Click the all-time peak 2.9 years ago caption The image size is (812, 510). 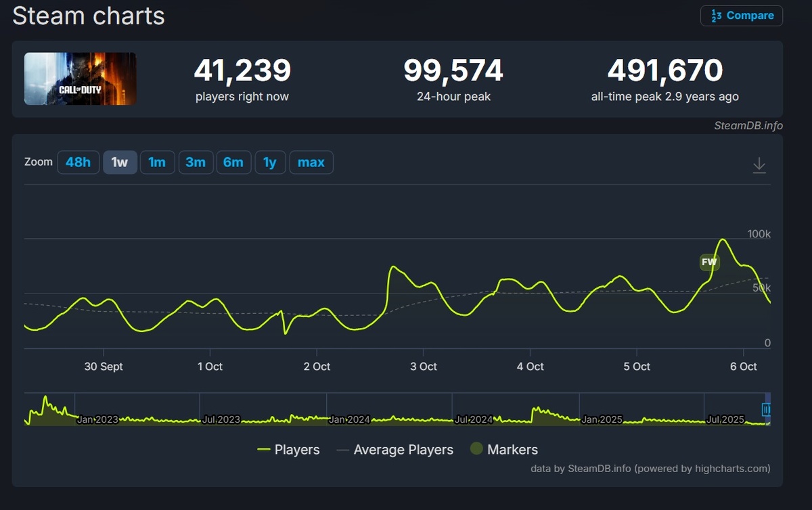pos(665,97)
